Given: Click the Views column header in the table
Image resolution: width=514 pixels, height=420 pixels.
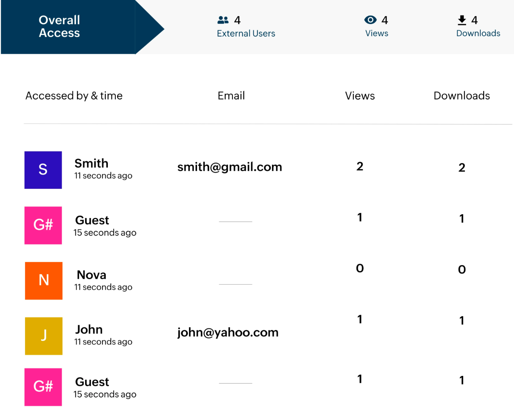Looking at the screenshot, I should tap(360, 96).
